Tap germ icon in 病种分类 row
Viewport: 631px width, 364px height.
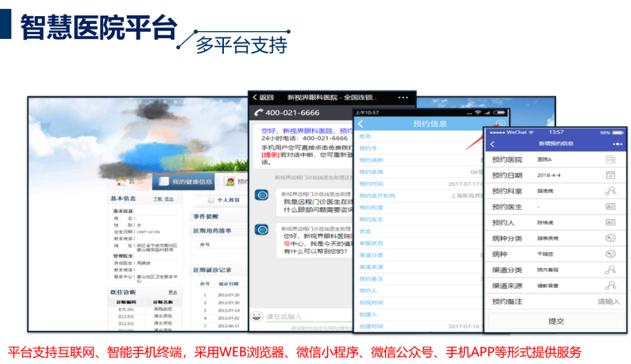click(611, 238)
